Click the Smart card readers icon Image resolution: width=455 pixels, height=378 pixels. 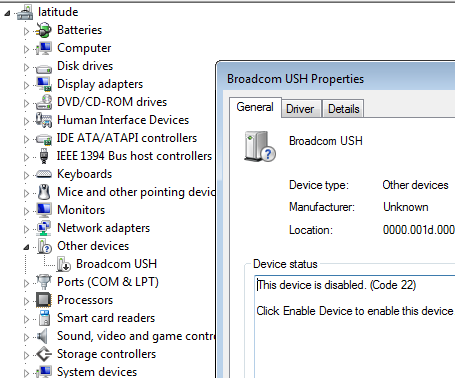(44, 318)
